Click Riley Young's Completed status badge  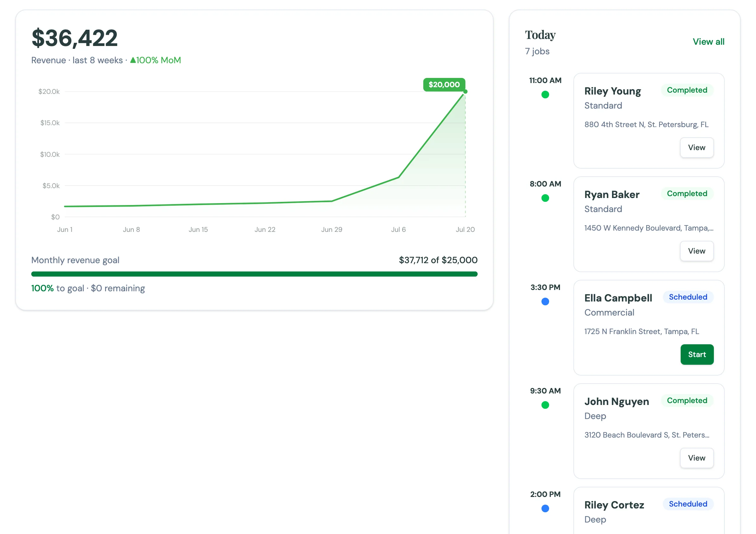tap(687, 90)
